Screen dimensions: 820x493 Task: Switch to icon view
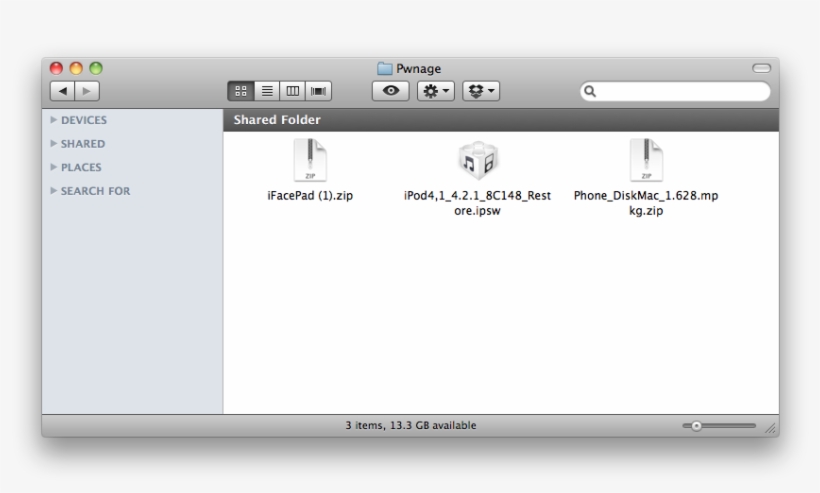241,91
